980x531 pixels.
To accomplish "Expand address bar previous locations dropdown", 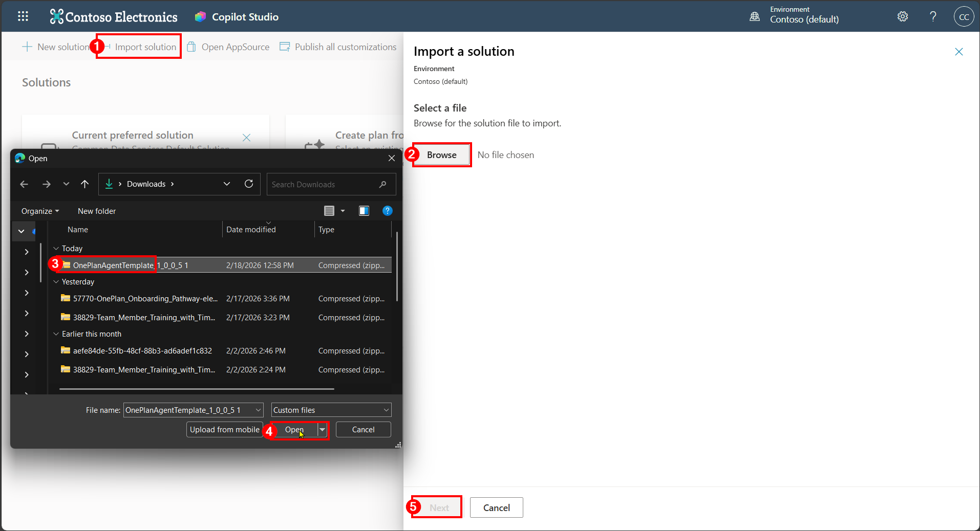I will tap(227, 184).
